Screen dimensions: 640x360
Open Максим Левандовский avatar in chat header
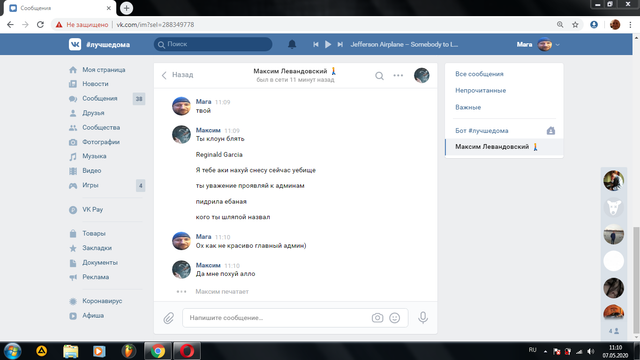(422, 76)
